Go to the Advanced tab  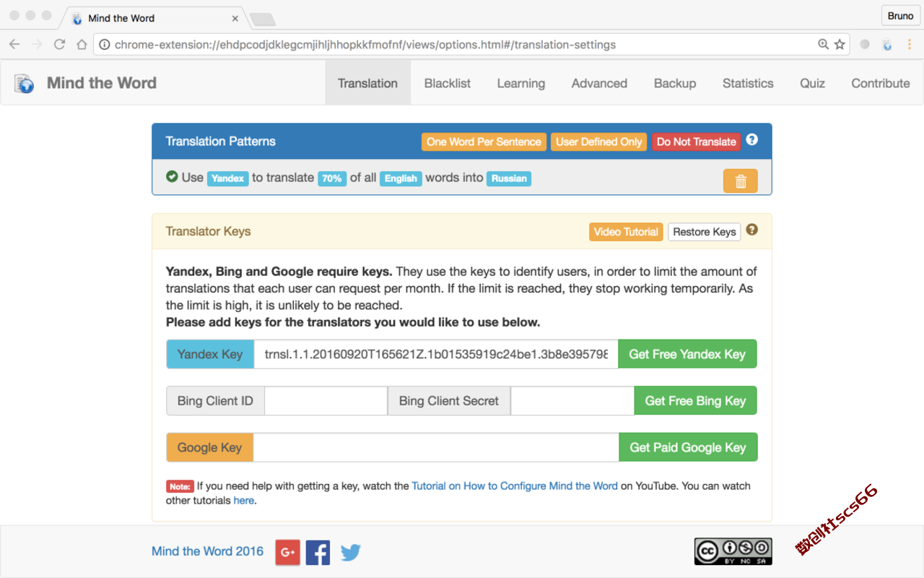click(599, 83)
